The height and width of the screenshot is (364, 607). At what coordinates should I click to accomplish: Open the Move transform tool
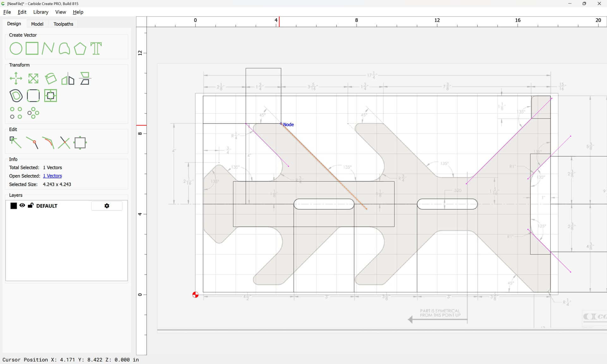(x=16, y=78)
